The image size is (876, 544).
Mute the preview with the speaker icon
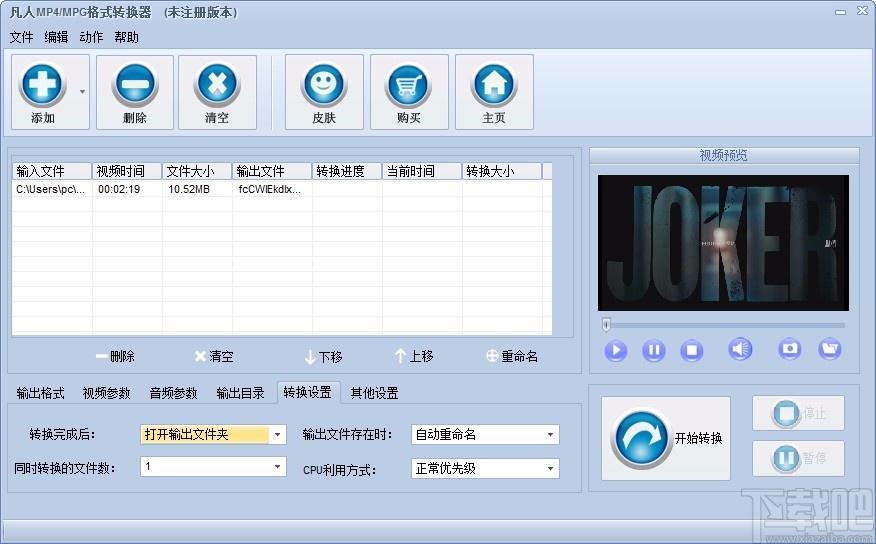point(740,350)
